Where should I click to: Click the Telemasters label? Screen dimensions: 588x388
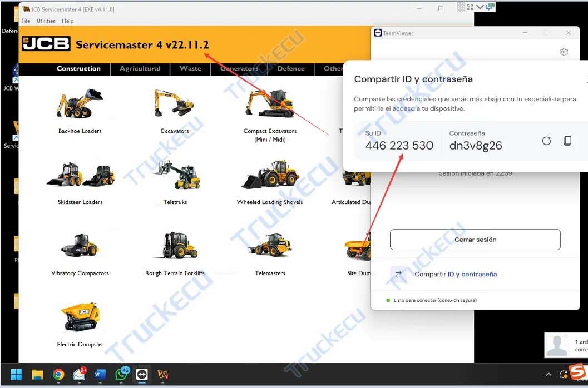pos(270,273)
